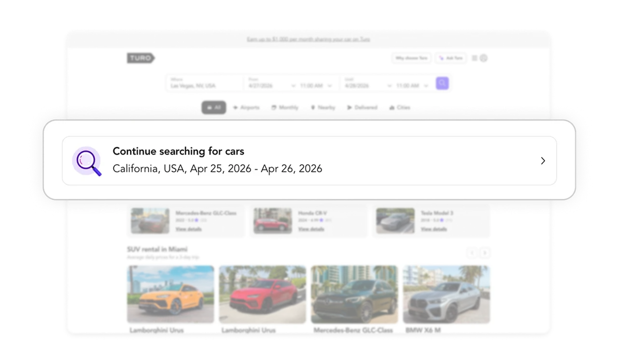Viewport: 618px width, 364px height.
Task: Click the right chevron on the continue searching card
Action: coord(543,161)
